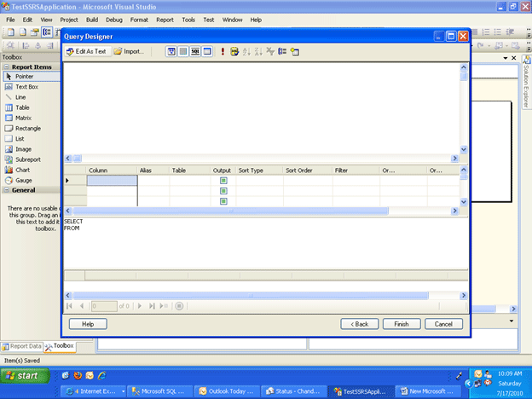Click the stop query retrieval button
This screenshot has height=399, width=532.
179,306
